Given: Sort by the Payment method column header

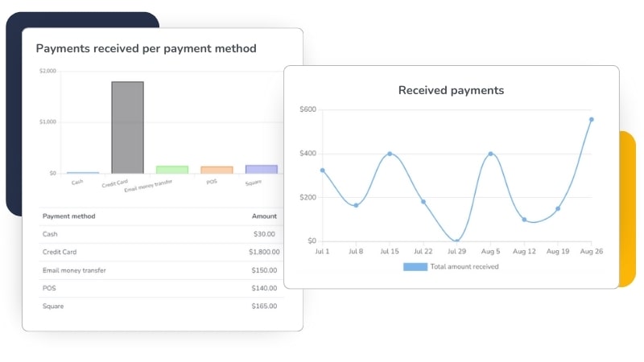Looking at the screenshot, I should point(68,216).
